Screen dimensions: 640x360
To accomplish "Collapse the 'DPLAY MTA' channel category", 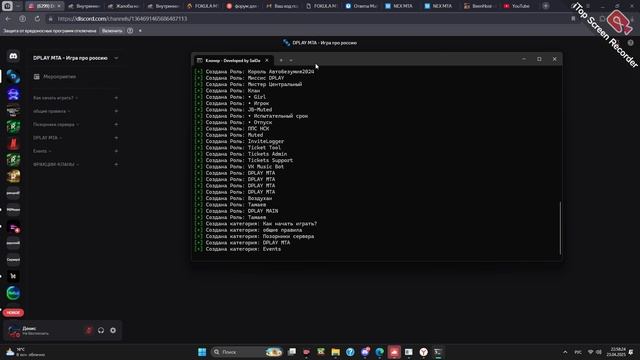I will (x=47, y=138).
